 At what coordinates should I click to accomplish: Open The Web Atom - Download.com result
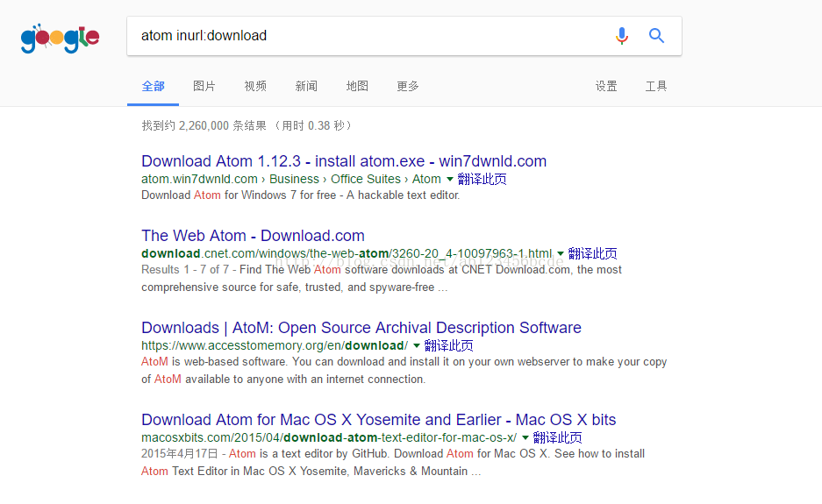tap(253, 235)
